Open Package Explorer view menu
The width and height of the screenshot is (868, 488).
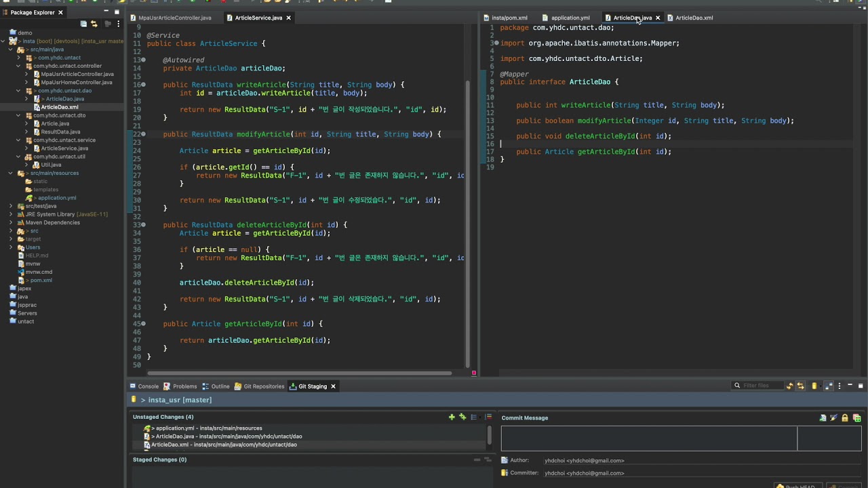point(118,24)
